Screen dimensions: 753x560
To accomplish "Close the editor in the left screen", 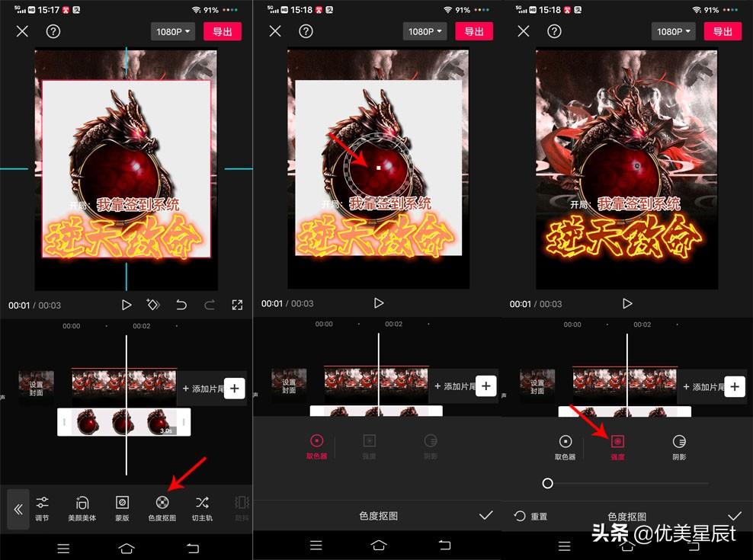I will point(22,32).
